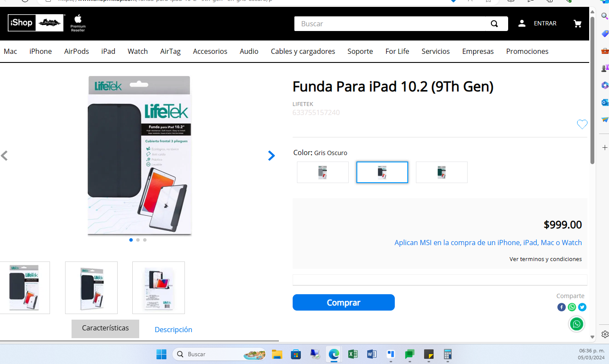
Task: Open Word from the taskbar
Action: tap(372, 354)
